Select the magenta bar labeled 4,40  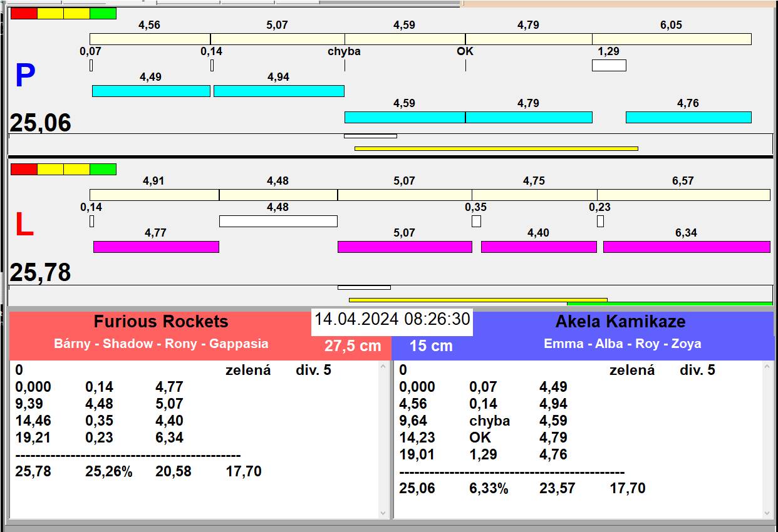539,247
